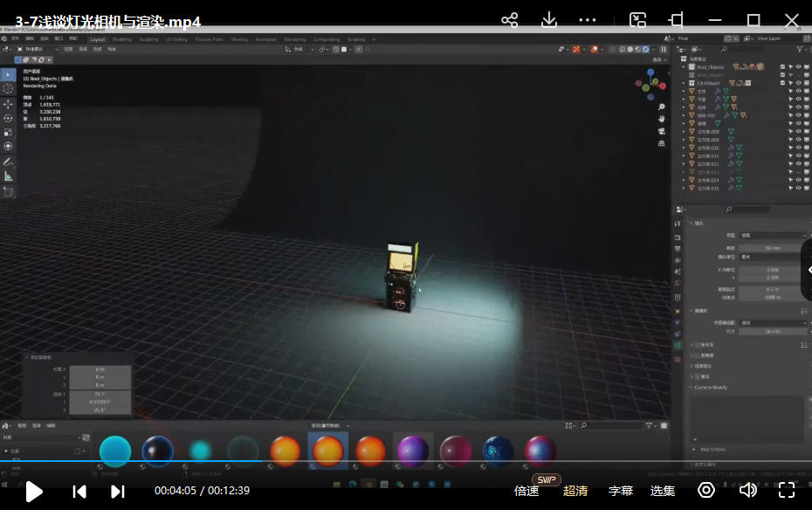Play the paused video
This screenshot has width=812, height=510.
33,491
